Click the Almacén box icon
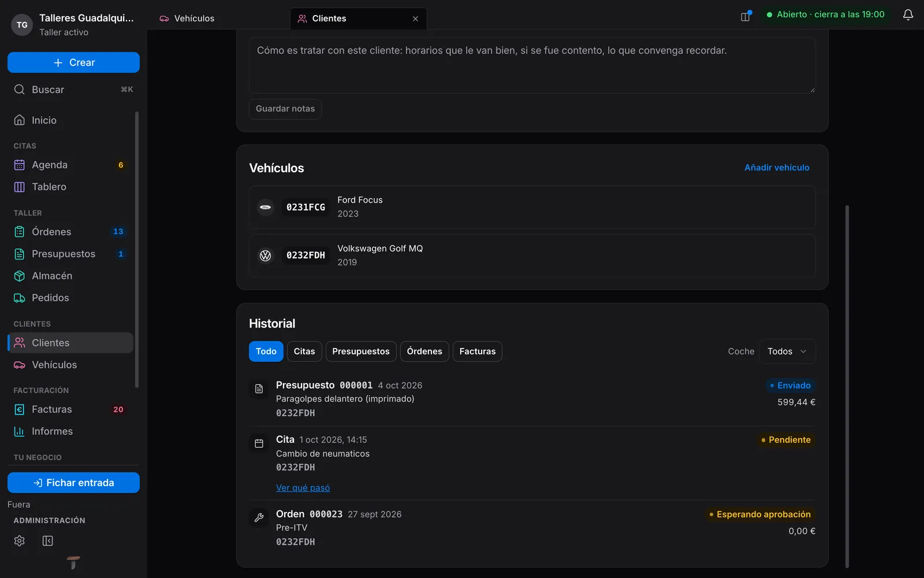Screen dimensions: 924x578 pyautogui.click(x=19, y=276)
